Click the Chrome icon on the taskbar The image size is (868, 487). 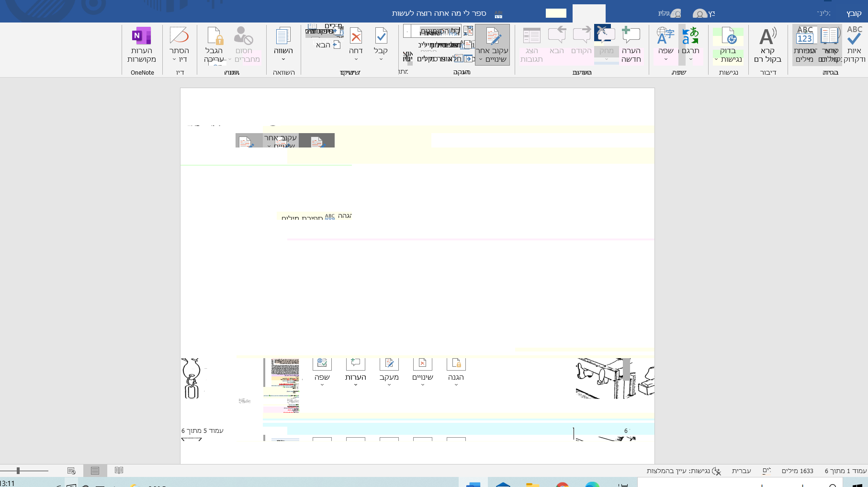tap(563, 485)
